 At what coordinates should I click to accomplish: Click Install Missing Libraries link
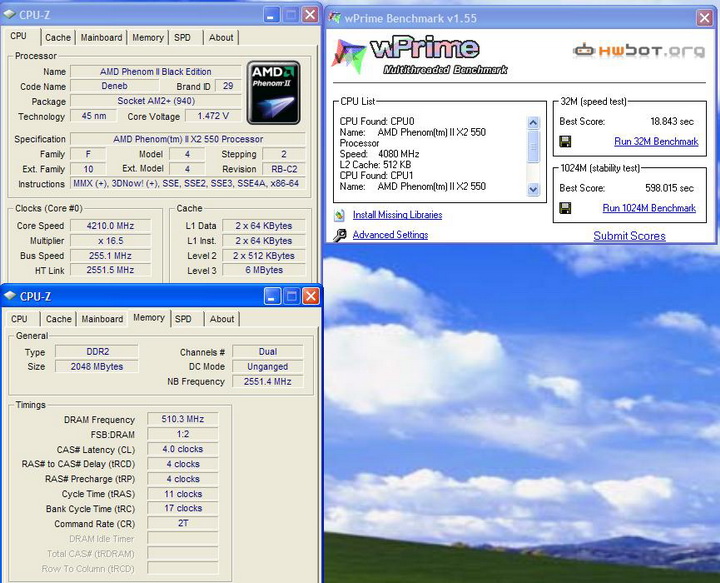coord(398,215)
